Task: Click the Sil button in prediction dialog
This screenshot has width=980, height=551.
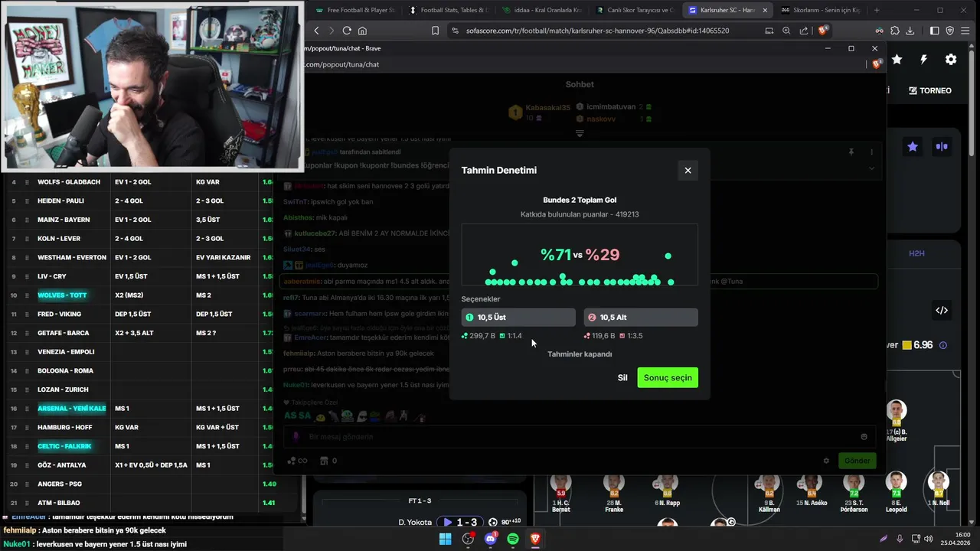Action: click(x=622, y=378)
